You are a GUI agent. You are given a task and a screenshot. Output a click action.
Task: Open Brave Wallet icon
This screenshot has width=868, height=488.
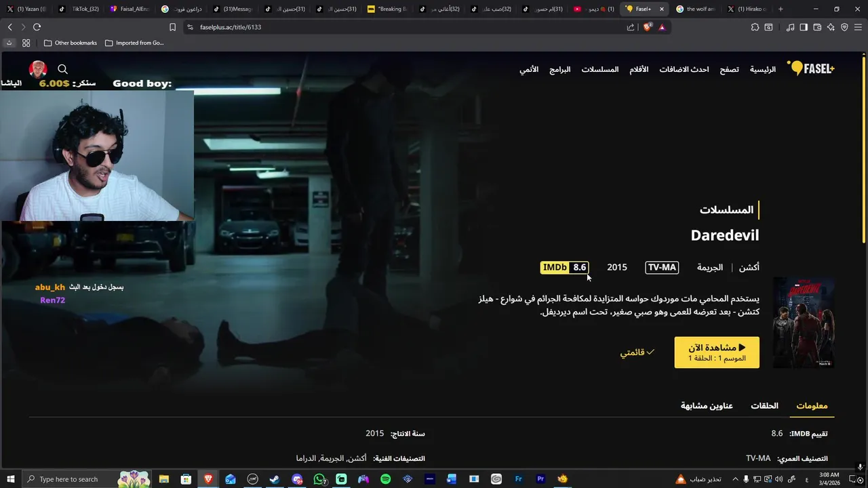[x=817, y=27]
